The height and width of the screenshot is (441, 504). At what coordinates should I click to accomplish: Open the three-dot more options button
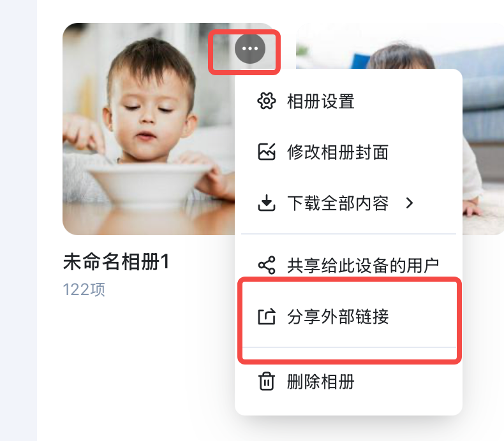click(x=249, y=48)
